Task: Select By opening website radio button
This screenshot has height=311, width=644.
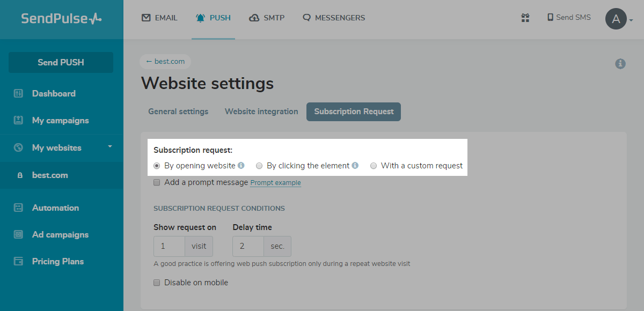Action: coord(157,166)
